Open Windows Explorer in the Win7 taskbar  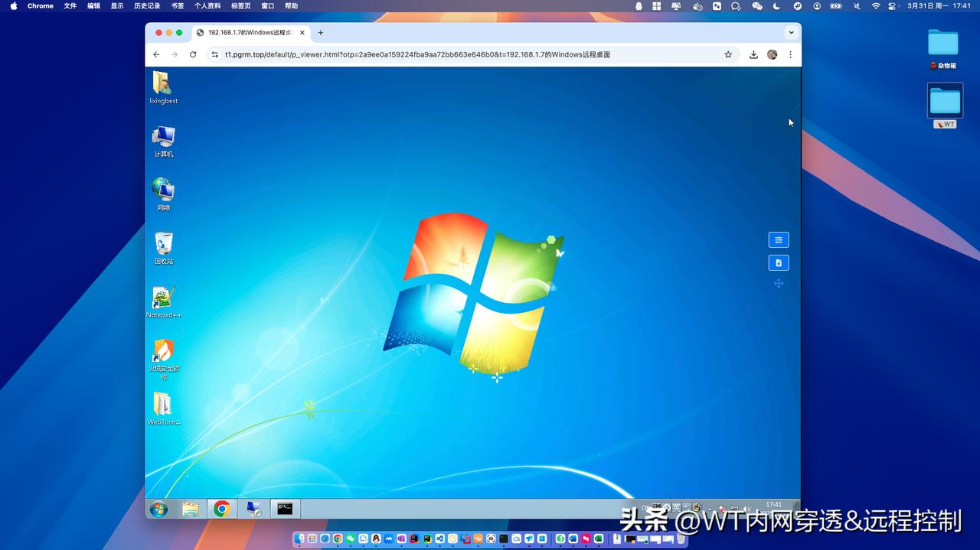tap(191, 509)
